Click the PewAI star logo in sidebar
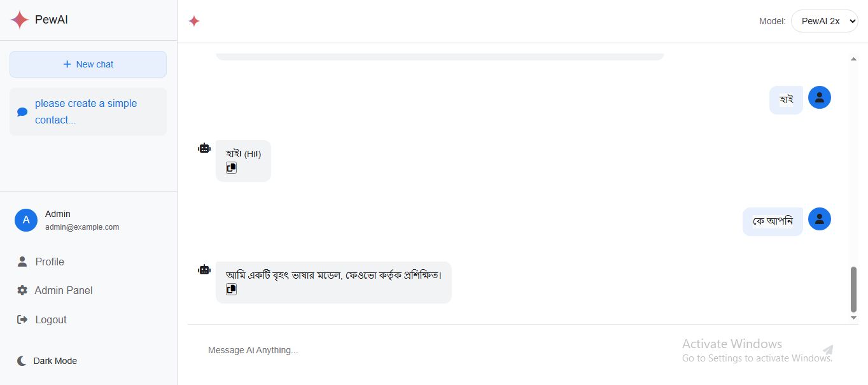868x385 pixels. (x=20, y=20)
